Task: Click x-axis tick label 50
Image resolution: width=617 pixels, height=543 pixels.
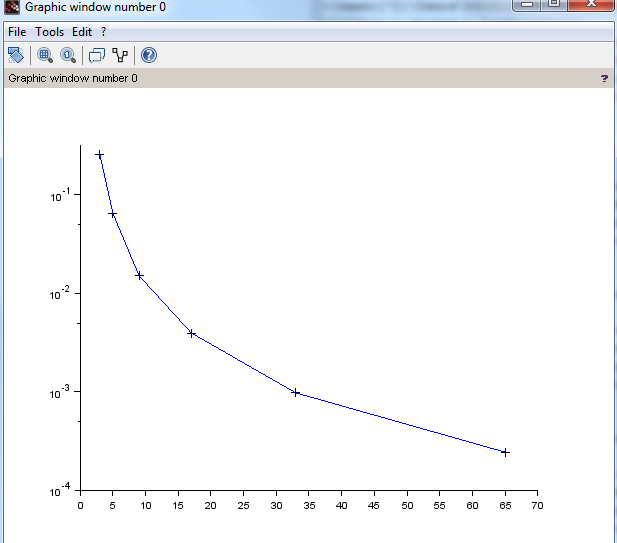Action: point(407,506)
